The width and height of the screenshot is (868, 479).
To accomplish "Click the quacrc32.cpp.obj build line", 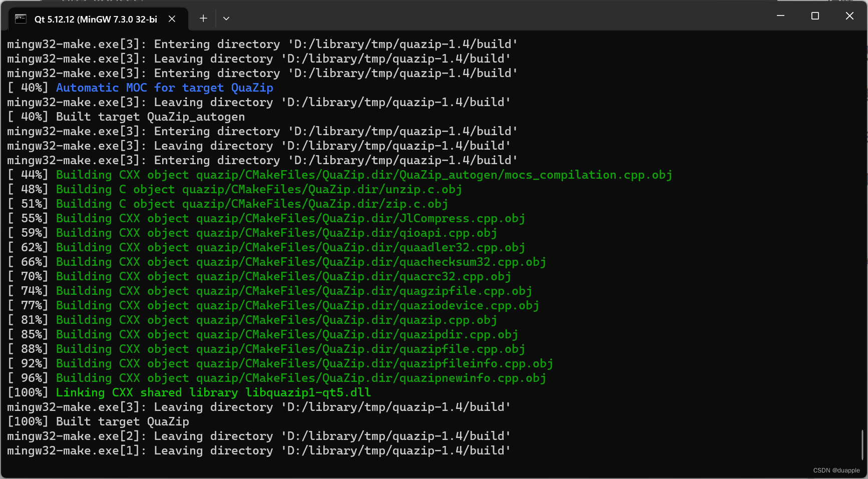I will pos(259,276).
